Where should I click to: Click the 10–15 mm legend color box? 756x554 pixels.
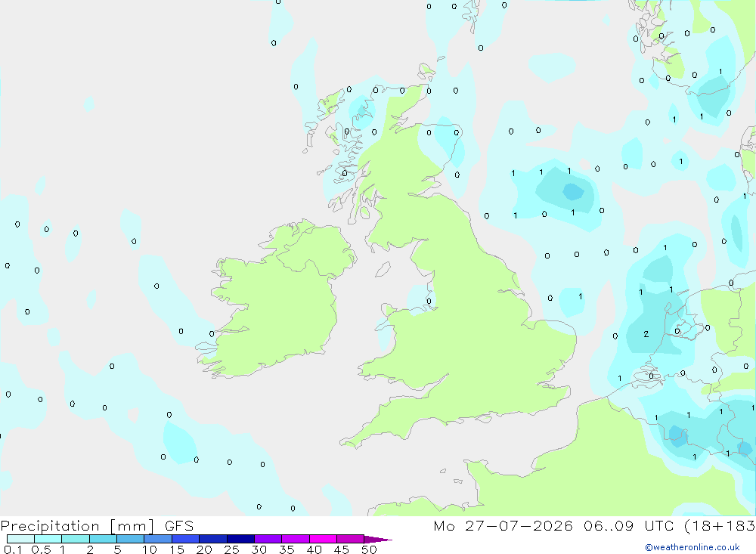pos(158,539)
